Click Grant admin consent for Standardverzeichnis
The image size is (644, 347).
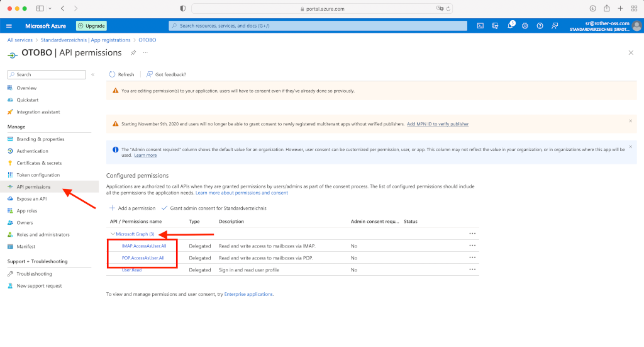click(214, 208)
